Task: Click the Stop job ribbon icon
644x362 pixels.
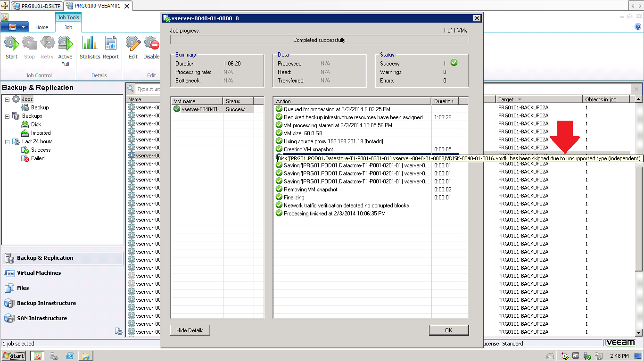Action: 29,48
